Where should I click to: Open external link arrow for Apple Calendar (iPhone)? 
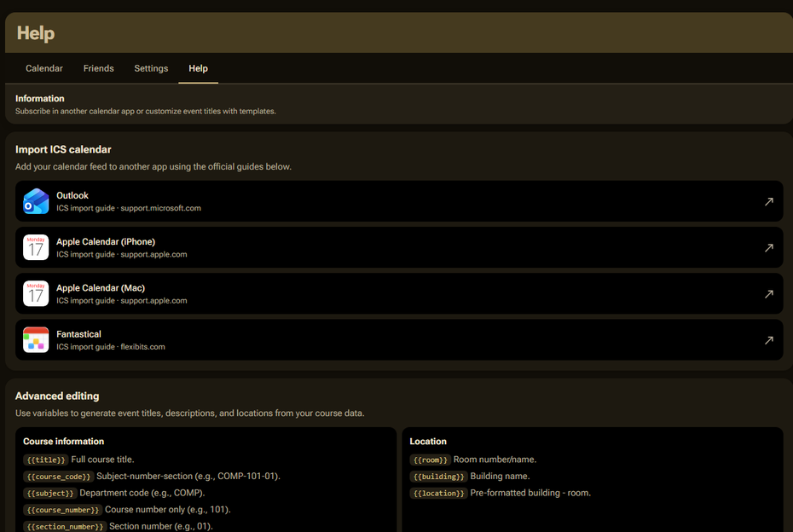pos(769,248)
